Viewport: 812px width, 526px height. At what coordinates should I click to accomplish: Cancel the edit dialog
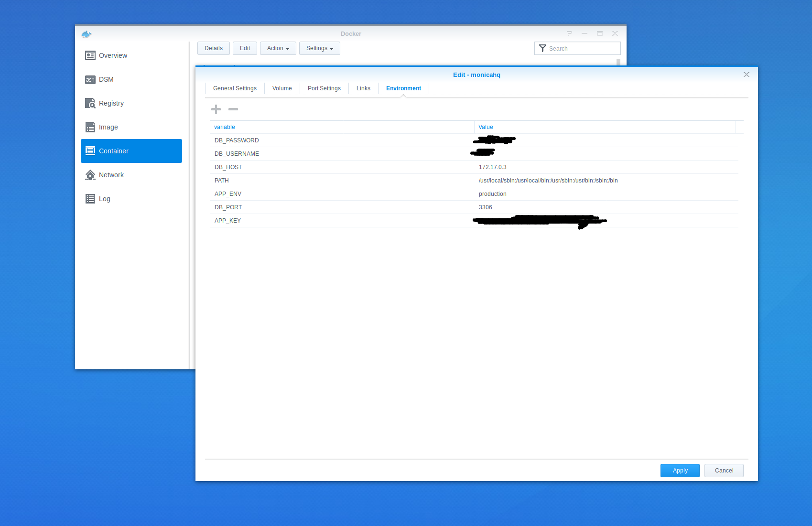point(724,471)
